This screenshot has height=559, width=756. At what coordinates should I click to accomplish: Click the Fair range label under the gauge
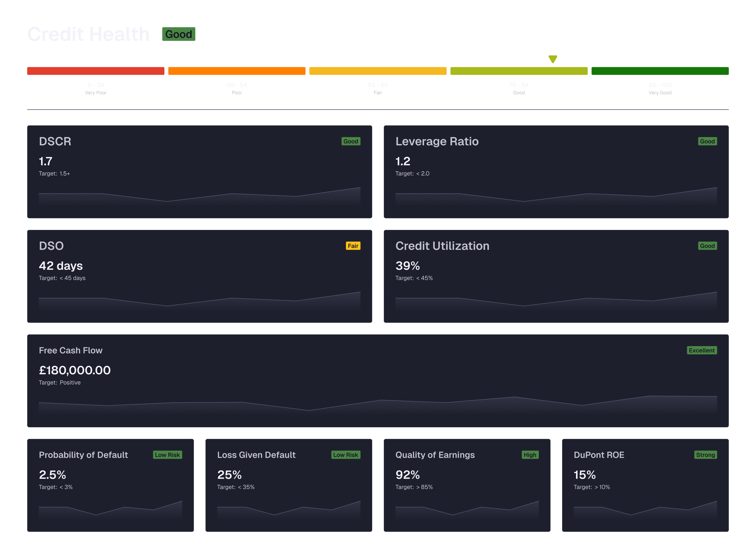378,93
